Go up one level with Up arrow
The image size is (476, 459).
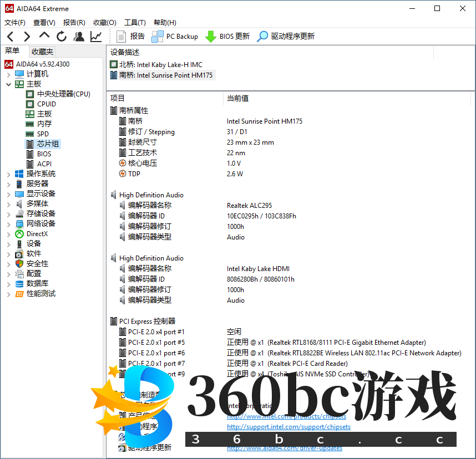coord(44,36)
